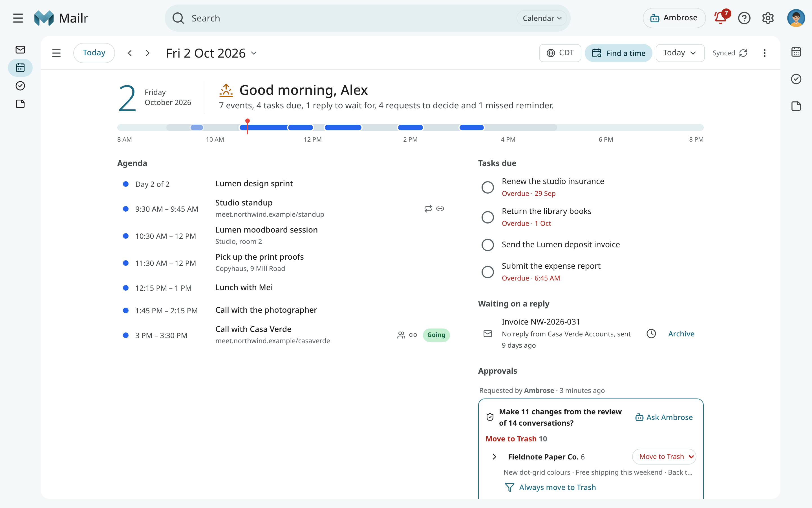Open the CDT timezone selector
The height and width of the screenshot is (508, 812).
pyautogui.click(x=560, y=53)
